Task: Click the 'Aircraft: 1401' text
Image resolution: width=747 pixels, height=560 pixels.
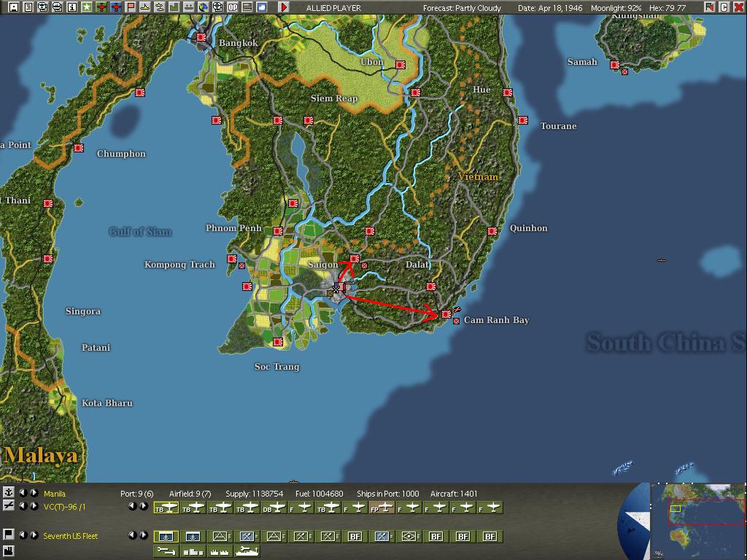Action: tap(454, 494)
